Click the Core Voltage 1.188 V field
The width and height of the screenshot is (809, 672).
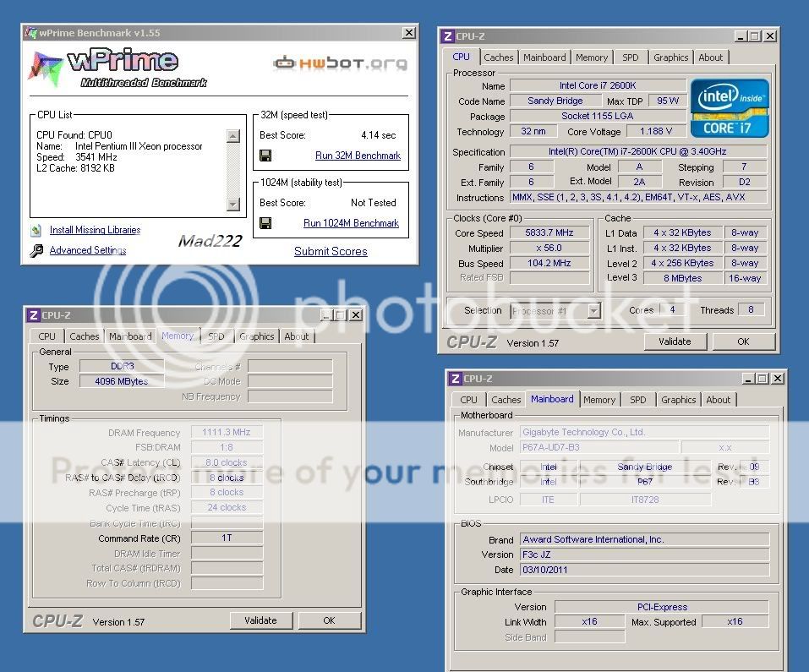656,132
